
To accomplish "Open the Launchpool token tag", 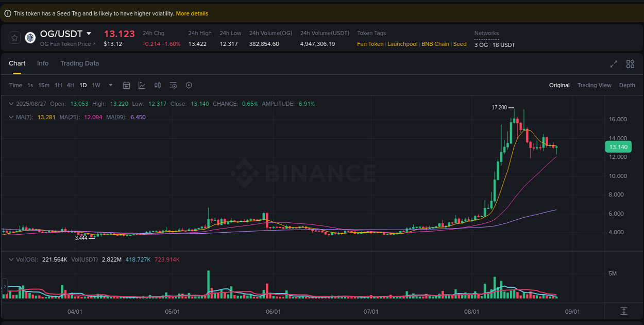I will click(402, 44).
